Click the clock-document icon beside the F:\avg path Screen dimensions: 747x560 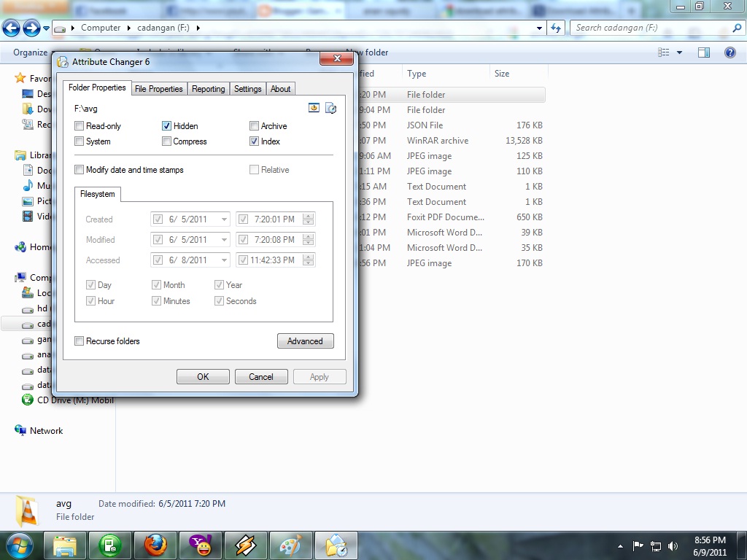[x=330, y=108]
